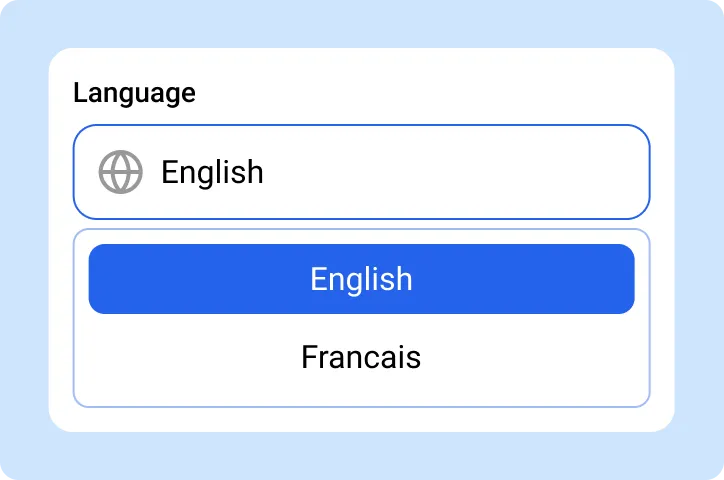Select the highlighted English option
The width and height of the screenshot is (724, 480).
(x=361, y=279)
